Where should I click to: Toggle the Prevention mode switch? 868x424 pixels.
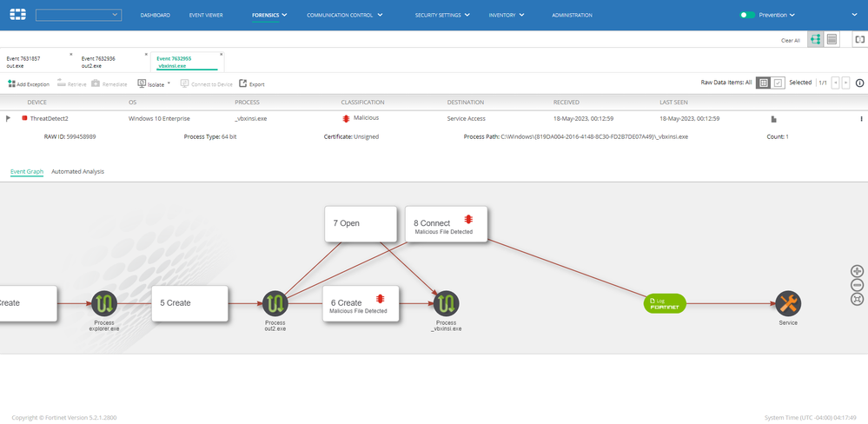coord(747,15)
